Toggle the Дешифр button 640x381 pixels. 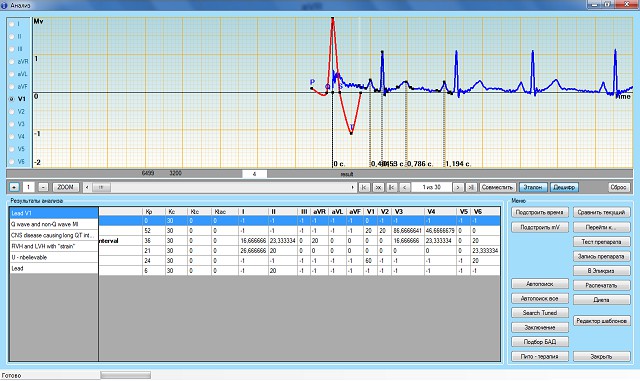564,187
